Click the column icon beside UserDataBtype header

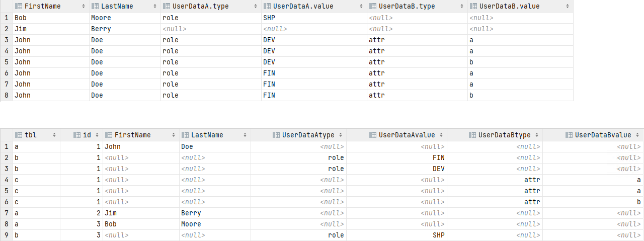pyautogui.click(x=472, y=135)
